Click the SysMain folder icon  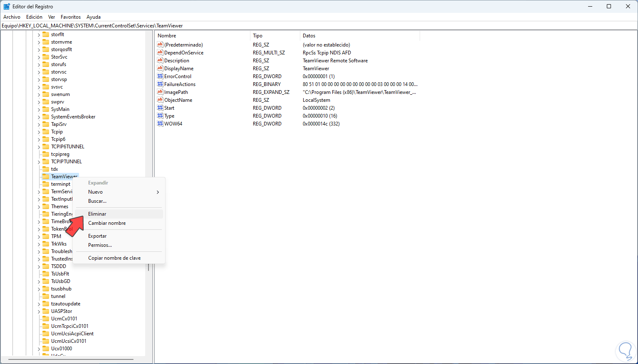[x=46, y=109]
